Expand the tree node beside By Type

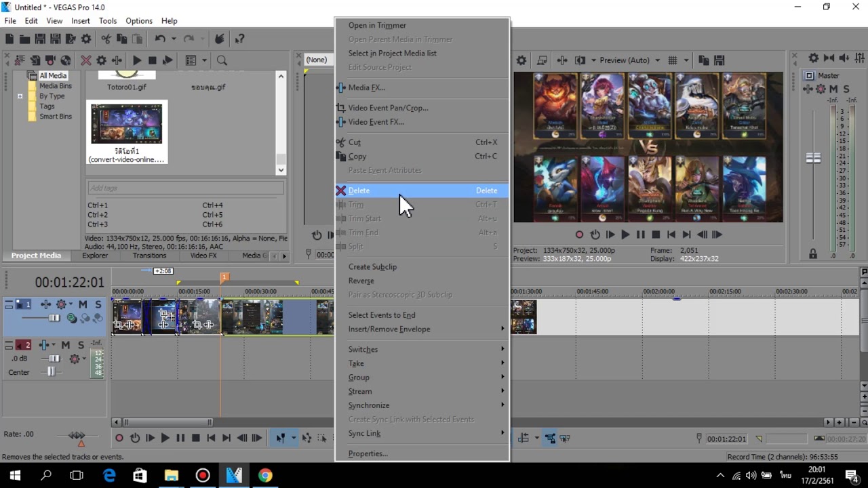click(x=20, y=96)
